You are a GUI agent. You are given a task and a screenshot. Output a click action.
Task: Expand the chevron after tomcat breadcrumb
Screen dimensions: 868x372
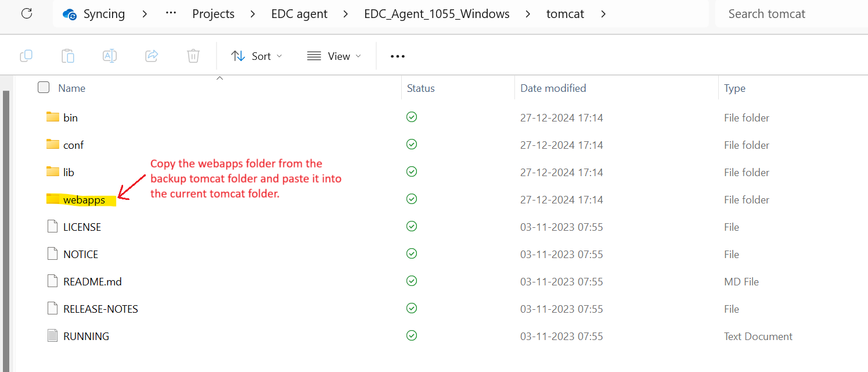(x=603, y=14)
